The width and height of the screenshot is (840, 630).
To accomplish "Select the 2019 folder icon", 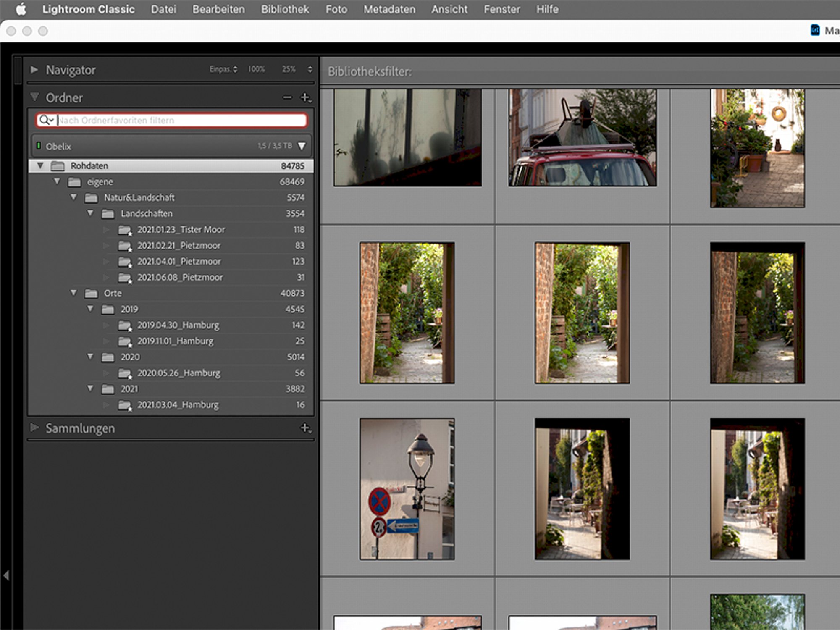I will (x=108, y=309).
